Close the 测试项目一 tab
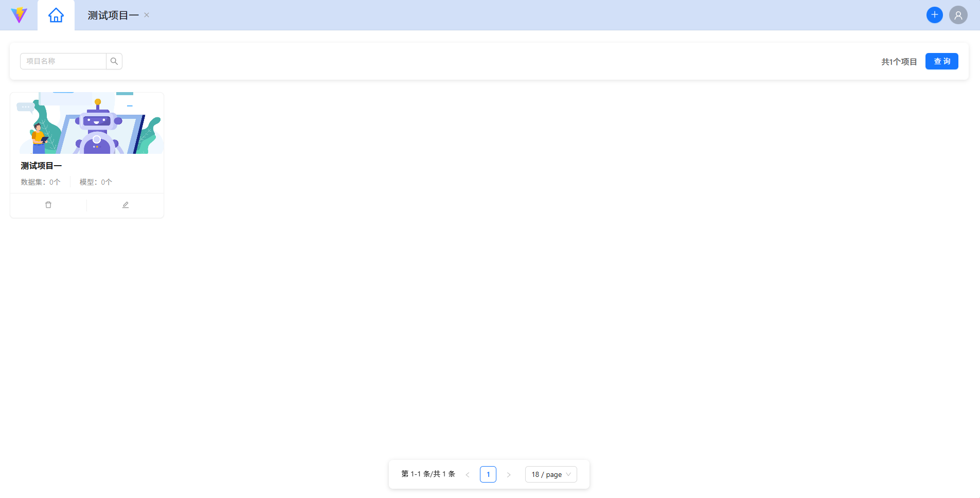This screenshot has width=980, height=498. [147, 15]
